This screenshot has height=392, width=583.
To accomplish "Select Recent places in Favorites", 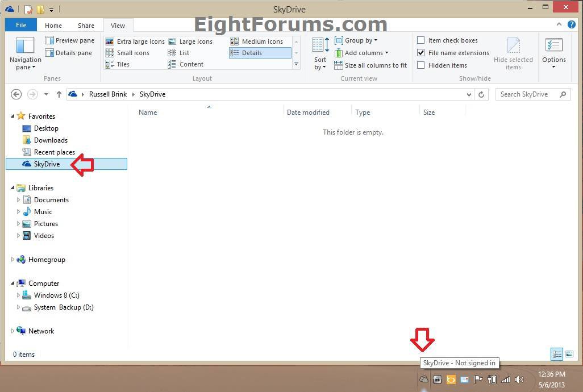I will point(55,152).
